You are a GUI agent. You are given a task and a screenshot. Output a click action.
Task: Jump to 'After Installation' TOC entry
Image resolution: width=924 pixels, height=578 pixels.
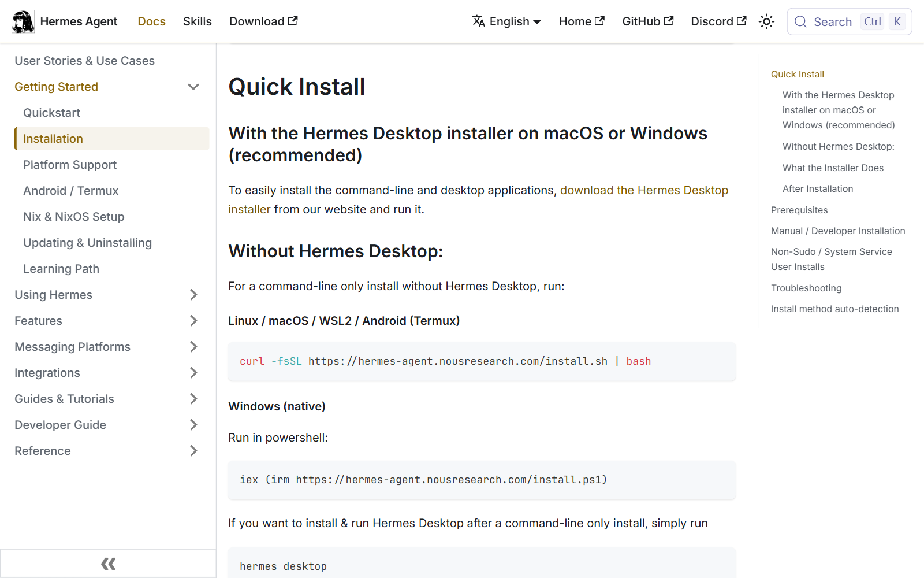click(818, 188)
